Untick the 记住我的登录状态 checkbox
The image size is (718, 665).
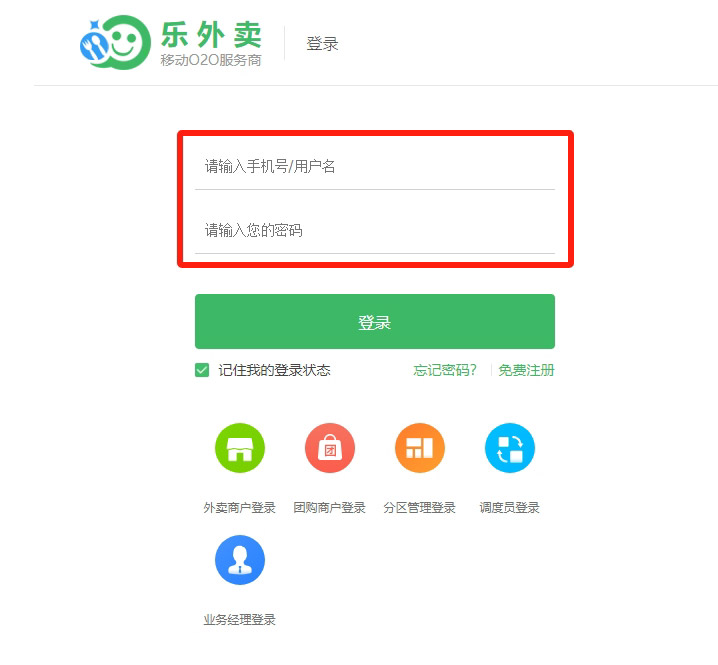(x=202, y=370)
